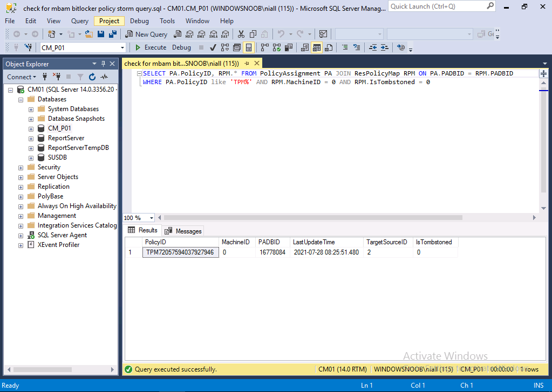Collapse the Databases folder
This screenshot has height=392, width=552.
pyautogui.click(x=21, y=100)
